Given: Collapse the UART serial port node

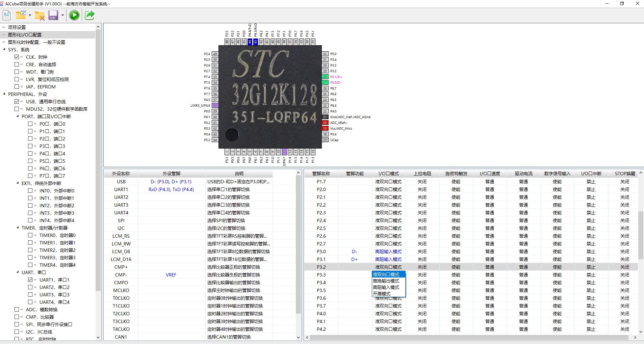Looking at the screenshot, I should [18, 272].
